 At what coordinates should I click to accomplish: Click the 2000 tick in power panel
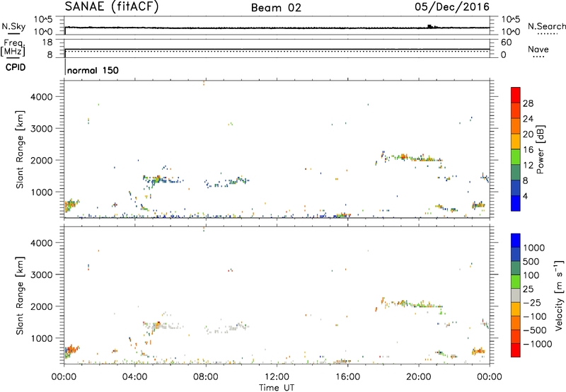42,160
